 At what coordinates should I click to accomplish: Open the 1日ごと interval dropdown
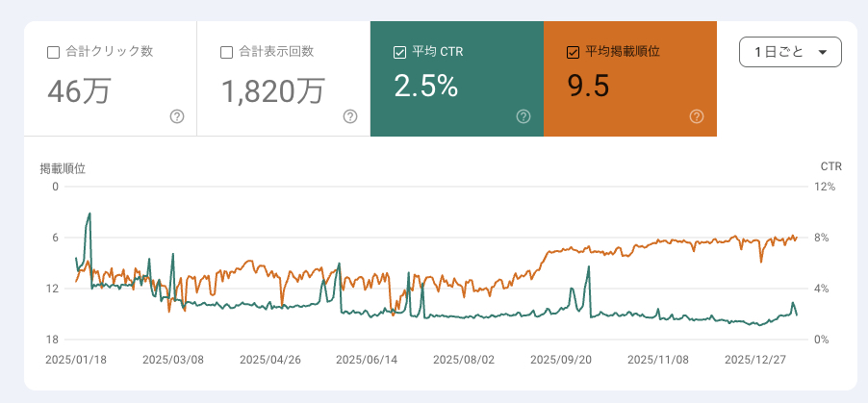point(790,52)
